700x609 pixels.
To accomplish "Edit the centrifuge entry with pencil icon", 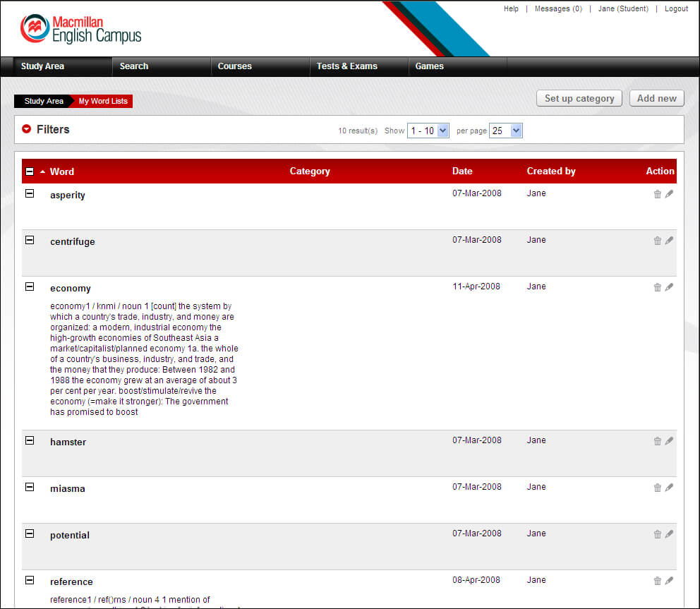I will pyautogui.click(x=669, y=241).
